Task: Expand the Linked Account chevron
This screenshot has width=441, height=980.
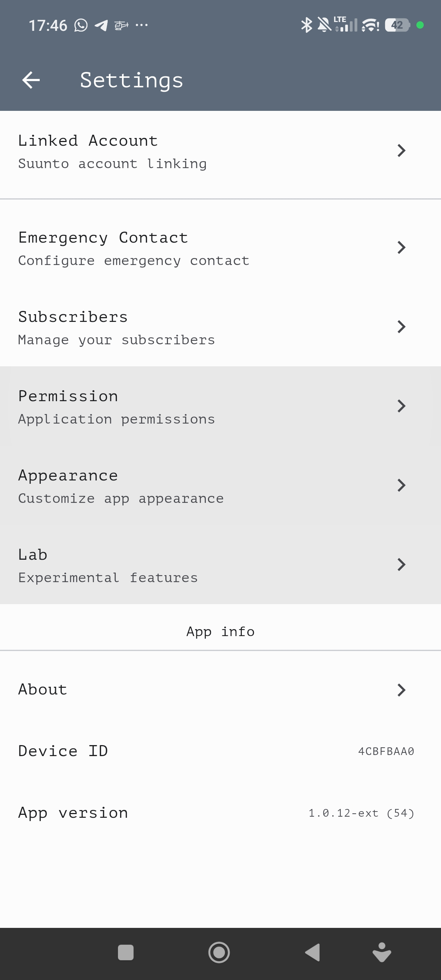Action: coord(401,150)
